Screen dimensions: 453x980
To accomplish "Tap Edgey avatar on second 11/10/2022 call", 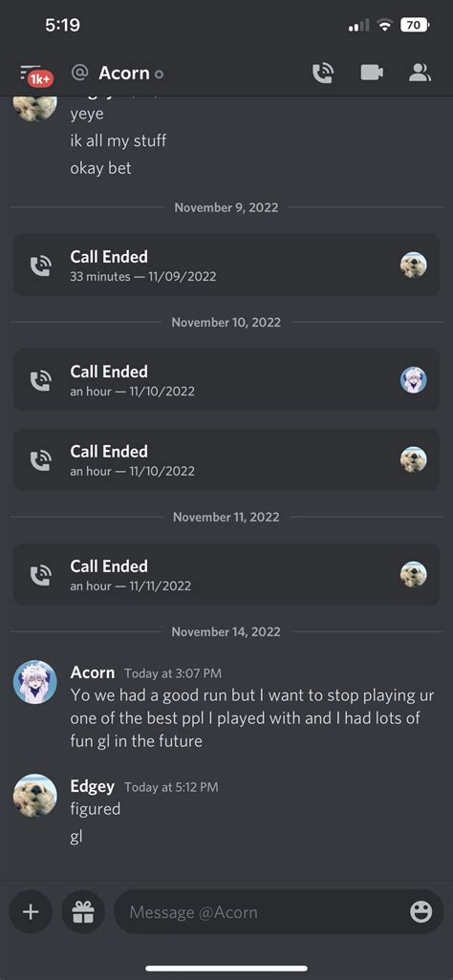I will [x=414, y=460].
